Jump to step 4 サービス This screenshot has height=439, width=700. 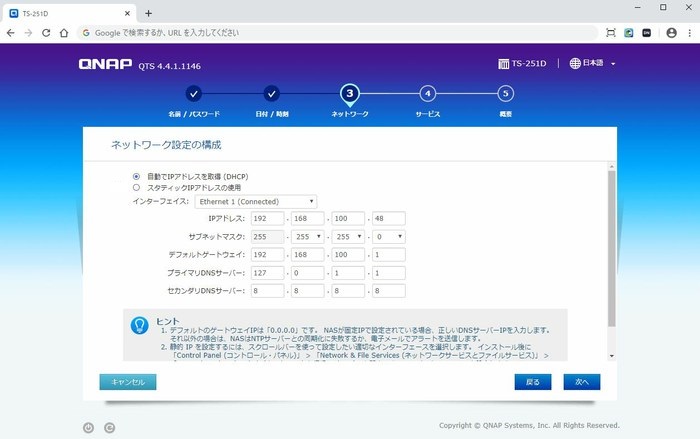(x=428, y=94)
